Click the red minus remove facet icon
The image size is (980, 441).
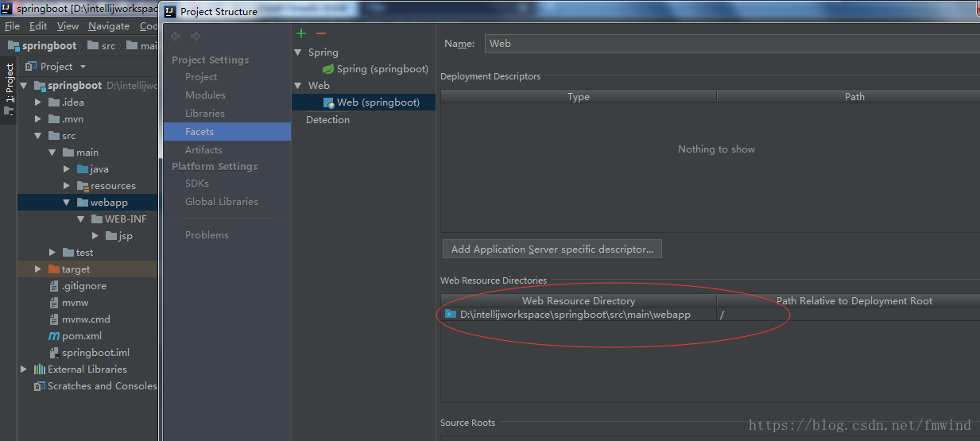tap(321, 33)
